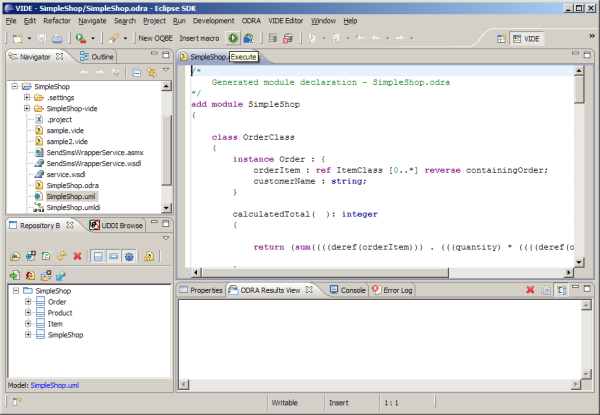The image size is (600, 415).
Task: Open dropdown arrow beside New icon
Action: pyautogui.click(x=29, y=38)
